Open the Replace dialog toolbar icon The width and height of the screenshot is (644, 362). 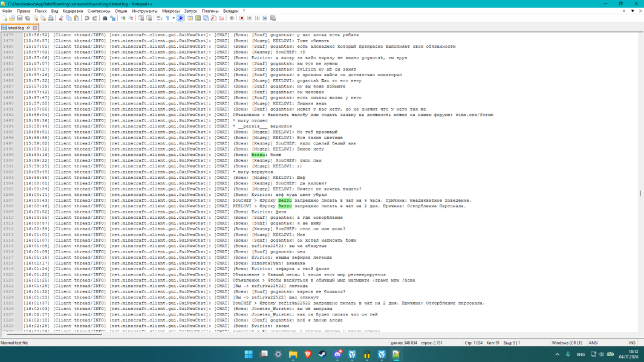click(x=112, y=18)
